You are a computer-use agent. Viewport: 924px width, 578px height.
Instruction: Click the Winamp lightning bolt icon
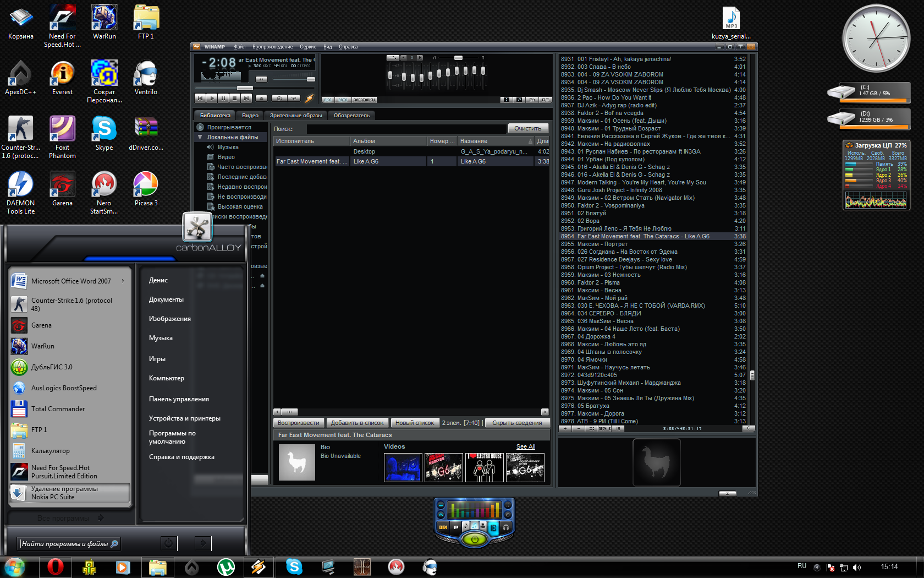[309, 98]
